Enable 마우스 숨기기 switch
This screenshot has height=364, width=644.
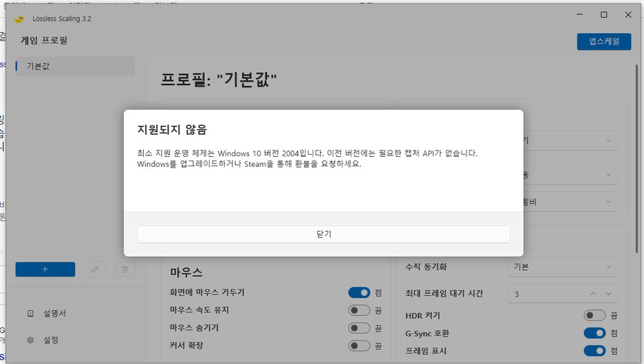(359, 327)
